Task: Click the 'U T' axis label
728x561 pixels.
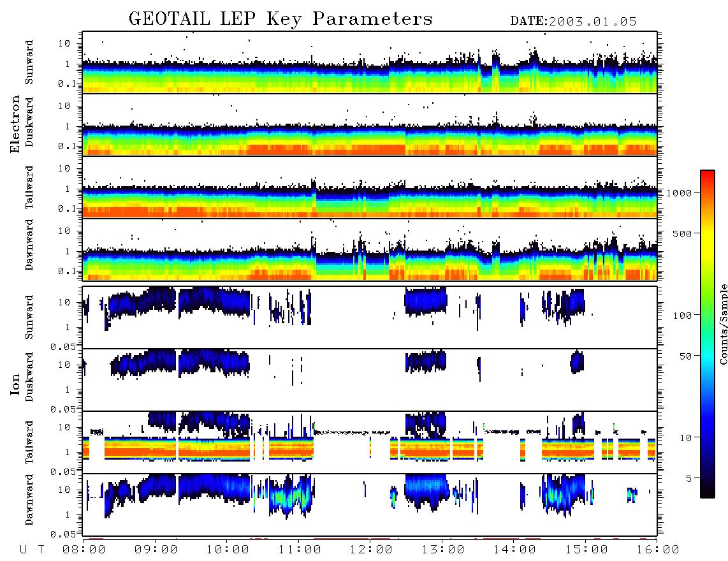Action: [x=32, y=550]
